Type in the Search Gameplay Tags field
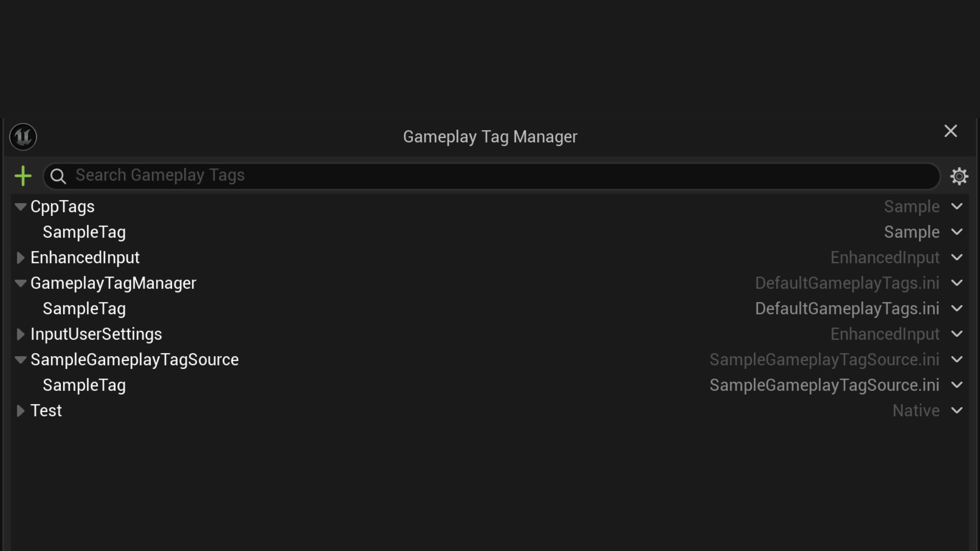The image size is (980, 551). pos(490,176)
